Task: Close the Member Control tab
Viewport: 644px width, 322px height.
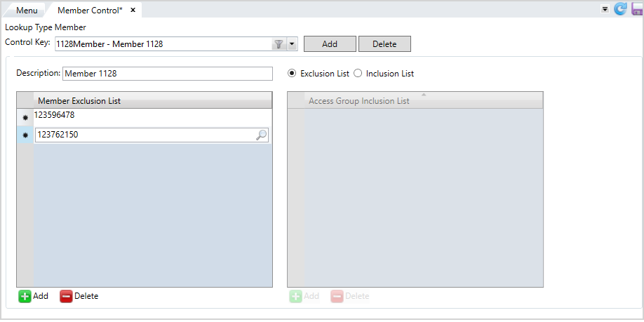Action: 133,11
